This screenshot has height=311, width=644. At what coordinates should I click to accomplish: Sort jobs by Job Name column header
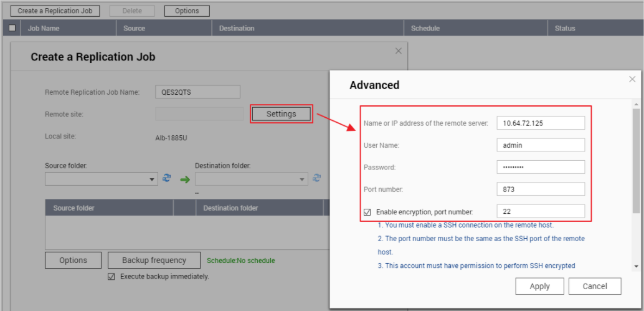43,28
